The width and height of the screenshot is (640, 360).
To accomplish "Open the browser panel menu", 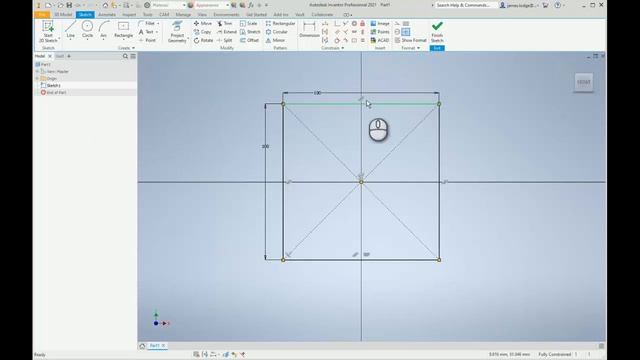I will (x=133, y=56).
